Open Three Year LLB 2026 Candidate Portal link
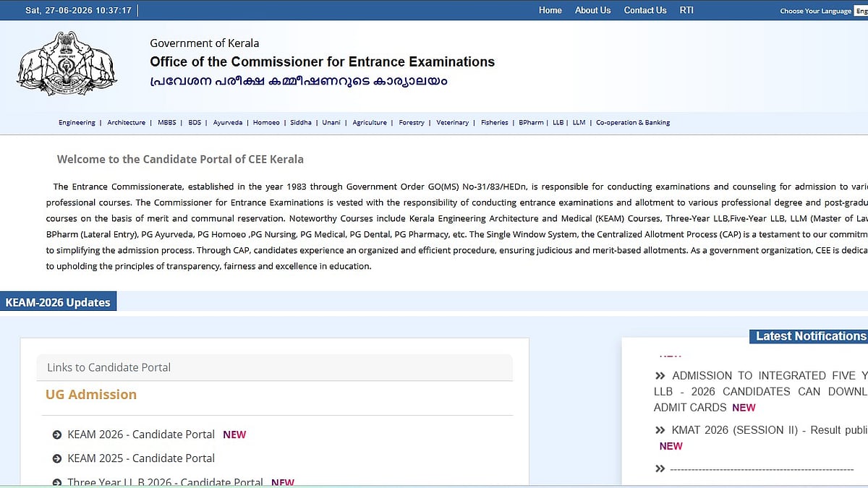This screenshot has width=868, height=488. pyautogui.click(x=165, y=482)
